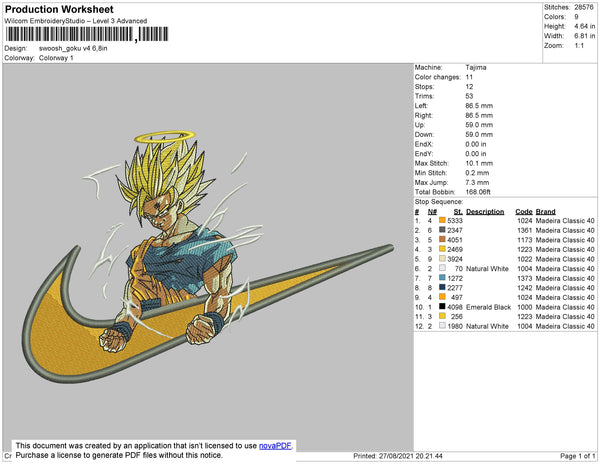Select thread code "1361"
600x464 pixels.
click(x=525, y=230)
